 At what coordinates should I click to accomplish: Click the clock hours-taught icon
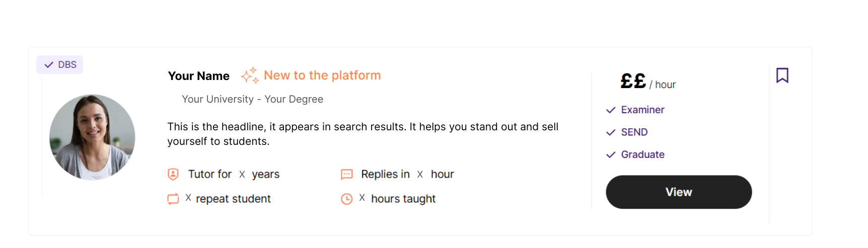[x=346, y=199]
